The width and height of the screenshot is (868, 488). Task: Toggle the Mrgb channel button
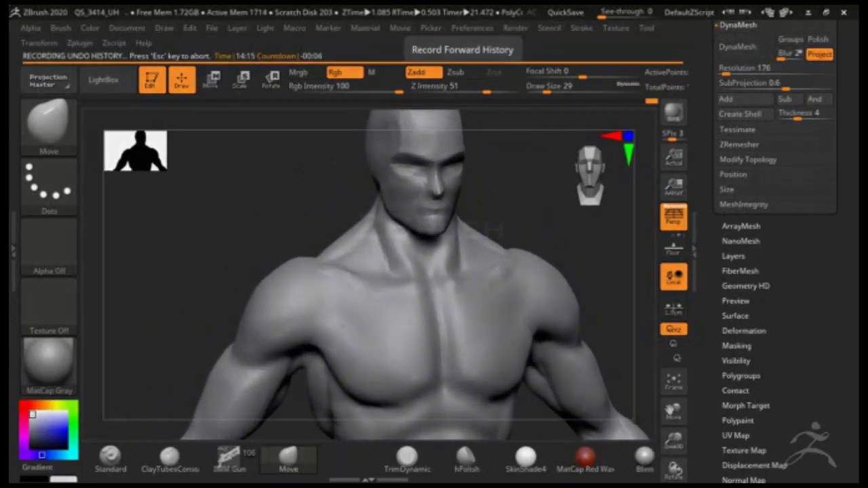(x=298, y=72)
